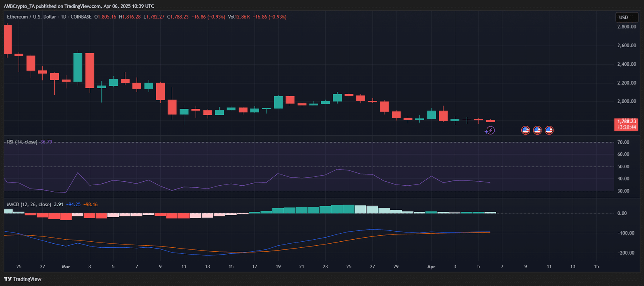Click the RSI value 36.79 reading
Screen dimensions: 644x286
click(46, 142)
